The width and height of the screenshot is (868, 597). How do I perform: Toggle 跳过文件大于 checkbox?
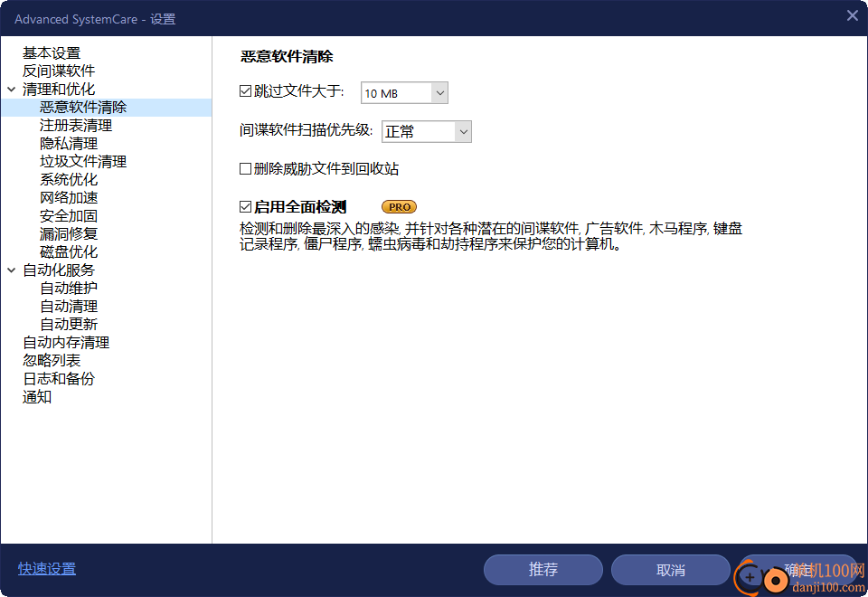pos(245,90)
